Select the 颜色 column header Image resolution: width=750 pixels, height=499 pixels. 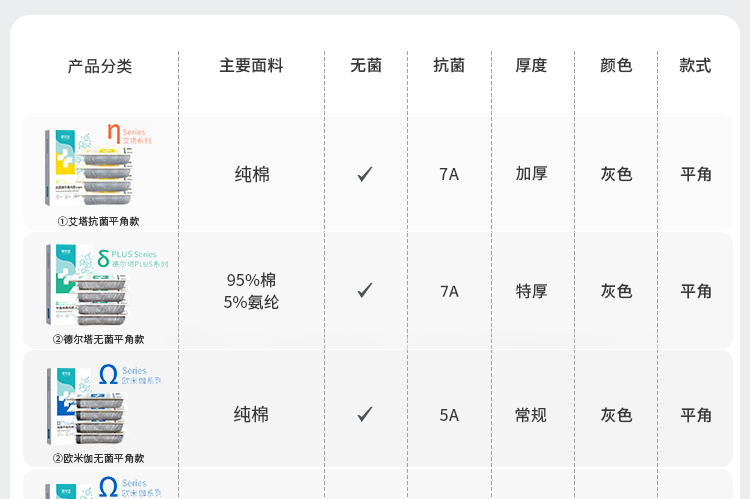tap(616, 66)
